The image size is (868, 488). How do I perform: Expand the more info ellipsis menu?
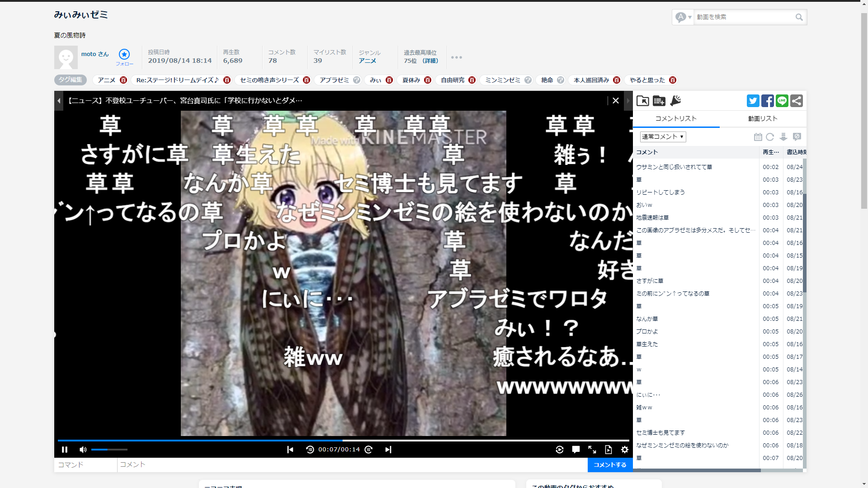coord(456,57)
